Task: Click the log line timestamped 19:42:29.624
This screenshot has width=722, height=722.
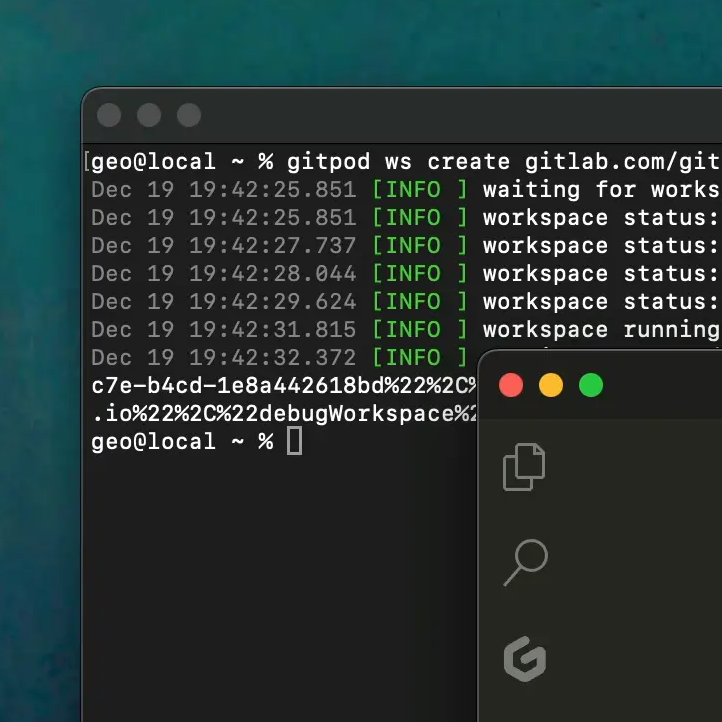Action: pos(406,302)
